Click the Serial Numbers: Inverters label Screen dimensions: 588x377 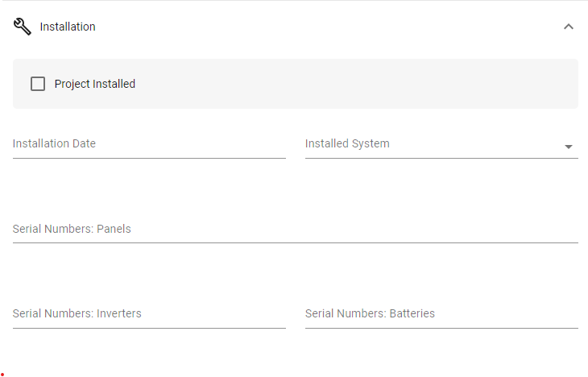pos(77,313)
